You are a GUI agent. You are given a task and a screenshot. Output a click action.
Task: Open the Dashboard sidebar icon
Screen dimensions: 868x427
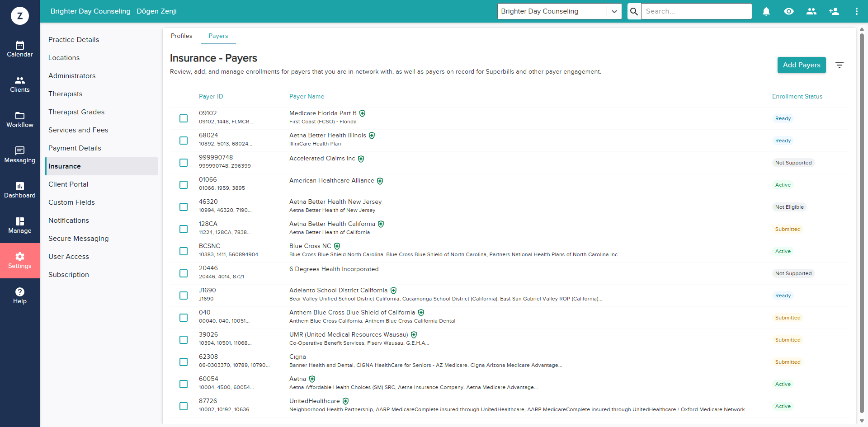pos(20,190)
